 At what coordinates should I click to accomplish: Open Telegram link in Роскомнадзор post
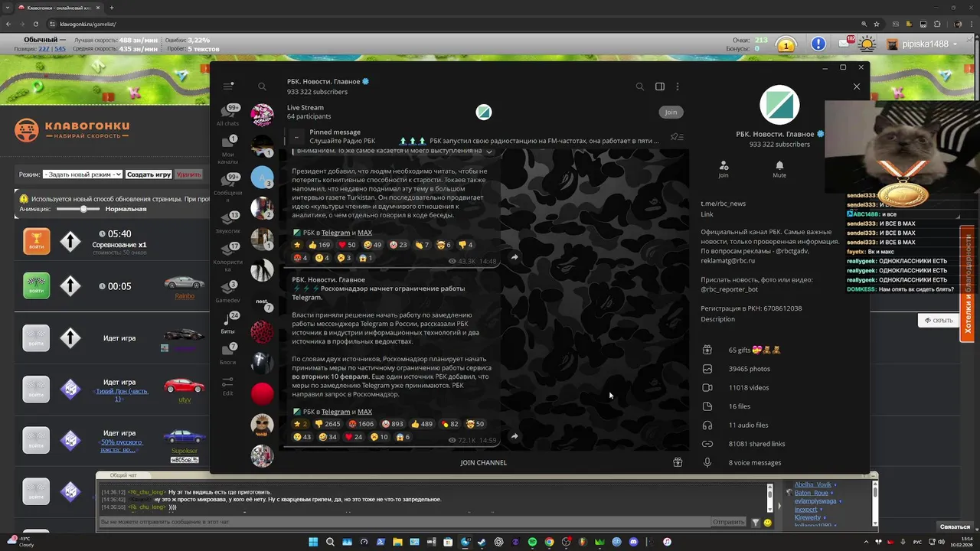pyautogui.click(x=335, y=412)
